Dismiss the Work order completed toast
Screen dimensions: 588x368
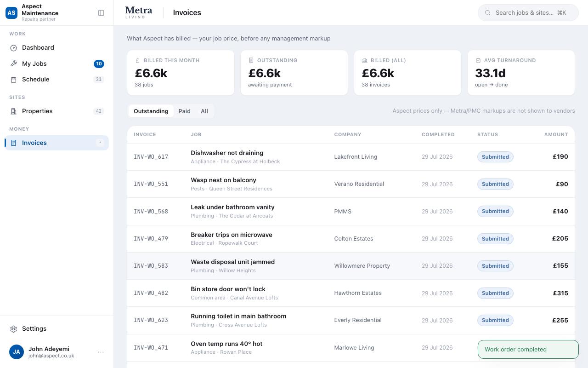528,350
